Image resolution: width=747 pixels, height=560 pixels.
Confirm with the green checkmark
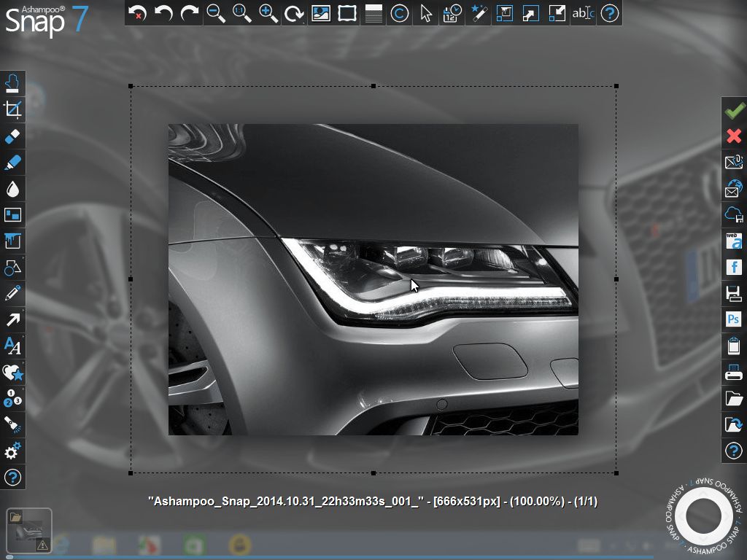734,110
